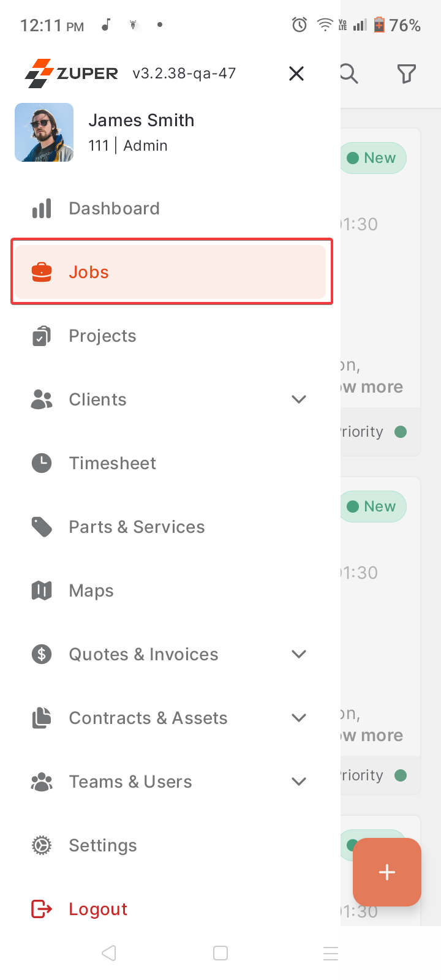Open the filter funnel icon
This screenshot has height=980, width=441.
coord(407,74)
